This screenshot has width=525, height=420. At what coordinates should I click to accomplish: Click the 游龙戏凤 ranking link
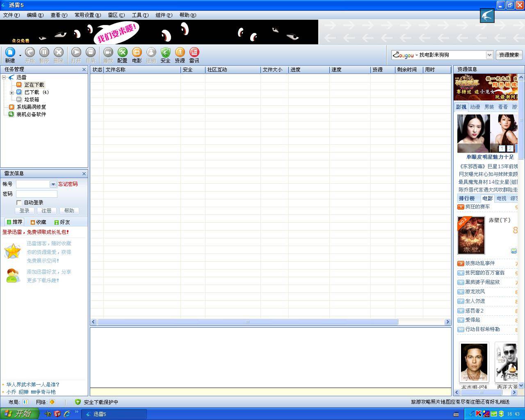pyautogui.click(x=475, y=292)
